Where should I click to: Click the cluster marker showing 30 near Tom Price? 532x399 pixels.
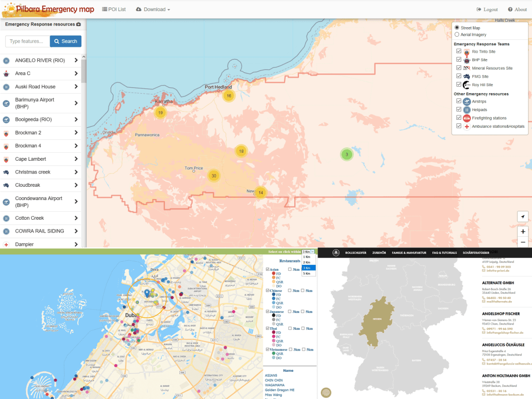tap(214, 175)
